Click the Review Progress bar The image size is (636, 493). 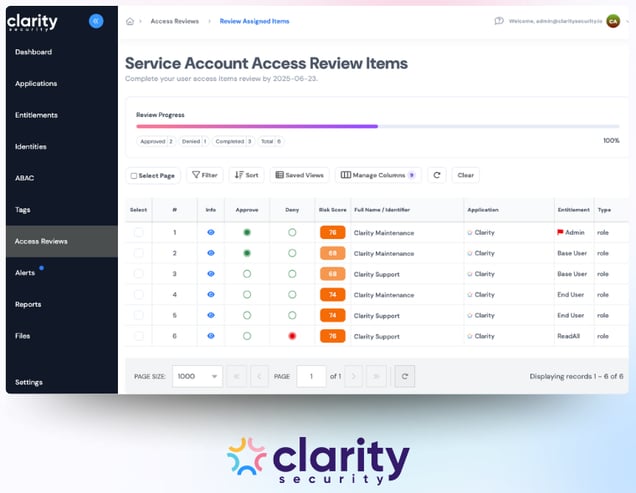point(377,127)
